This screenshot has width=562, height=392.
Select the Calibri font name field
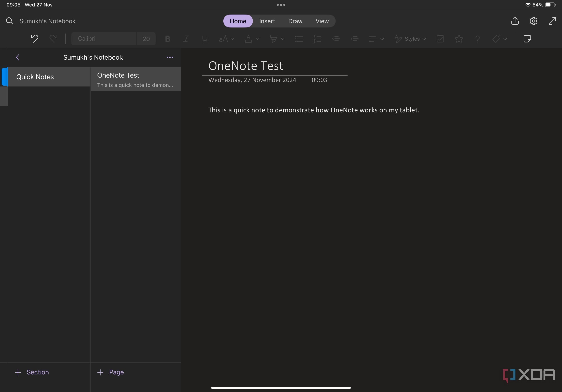pos(104,39)
